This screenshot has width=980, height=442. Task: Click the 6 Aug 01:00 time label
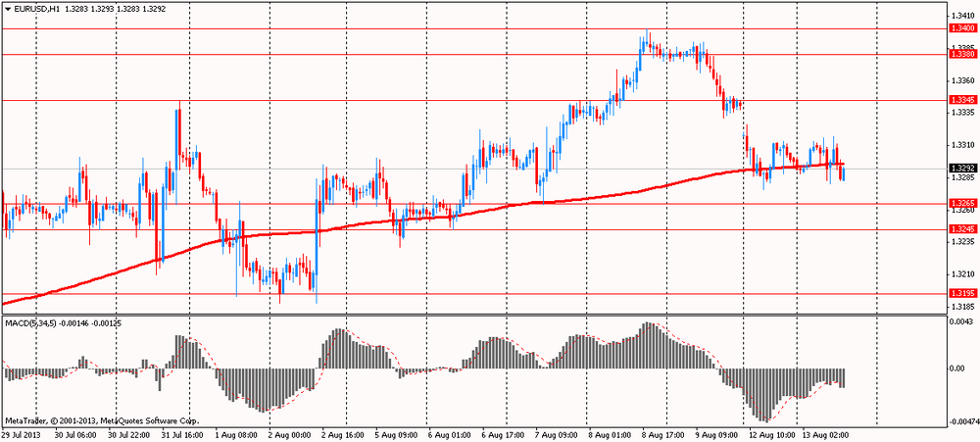pyautogui.click(x=448, y=434)
